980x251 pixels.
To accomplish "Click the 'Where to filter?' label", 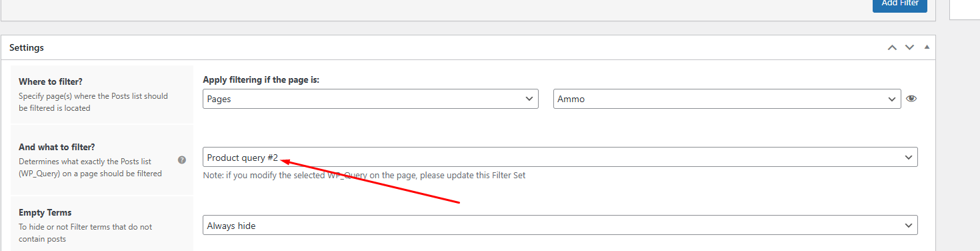I will (51, 81).
